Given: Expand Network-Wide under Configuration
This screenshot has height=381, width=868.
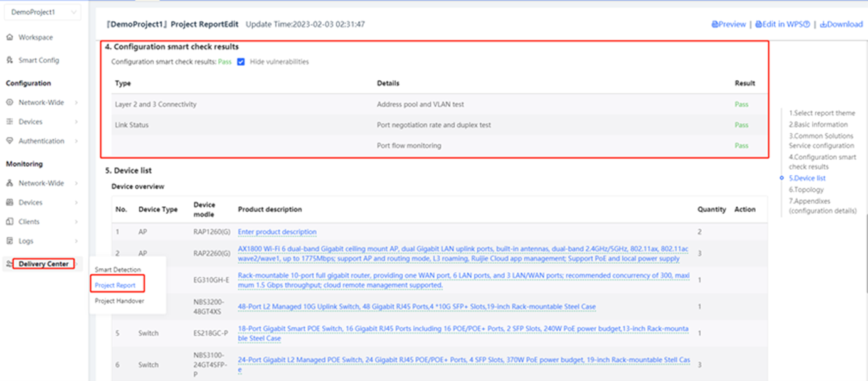Looking at the screenshot, I should (x=76, y=103).
